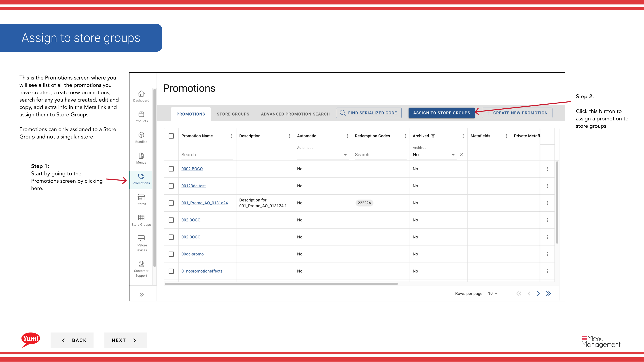The height and width of the screenshot is (362, 644).
Task: Open row actions for 0002 BOGO
Action: coord(547,169)
